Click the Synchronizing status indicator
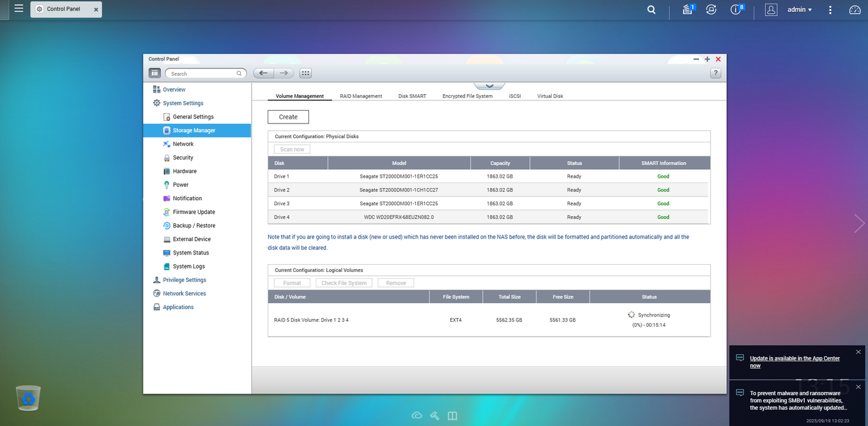Image resolution: width=868 pixels, height=426 pixels. pos(649,315)
